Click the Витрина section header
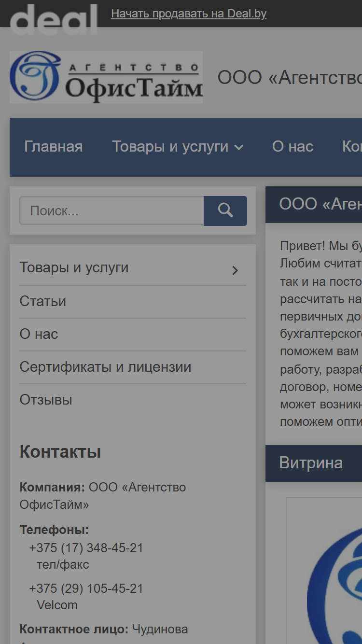Viewport: 362px width, 644px height. [314, 463]
